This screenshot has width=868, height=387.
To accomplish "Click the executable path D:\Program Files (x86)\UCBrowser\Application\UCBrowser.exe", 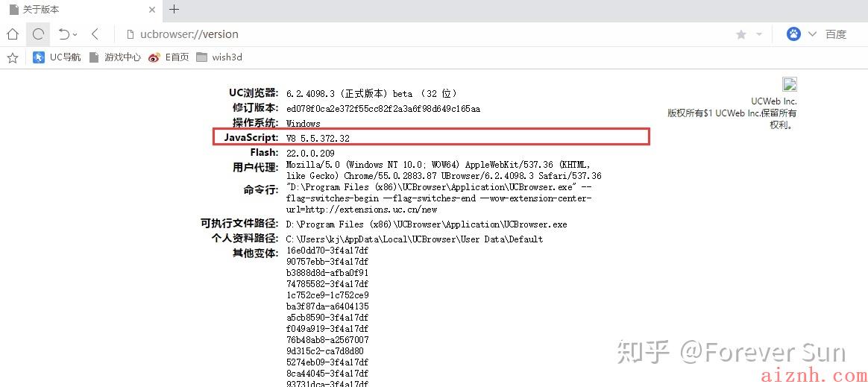I will pos(427,224).
